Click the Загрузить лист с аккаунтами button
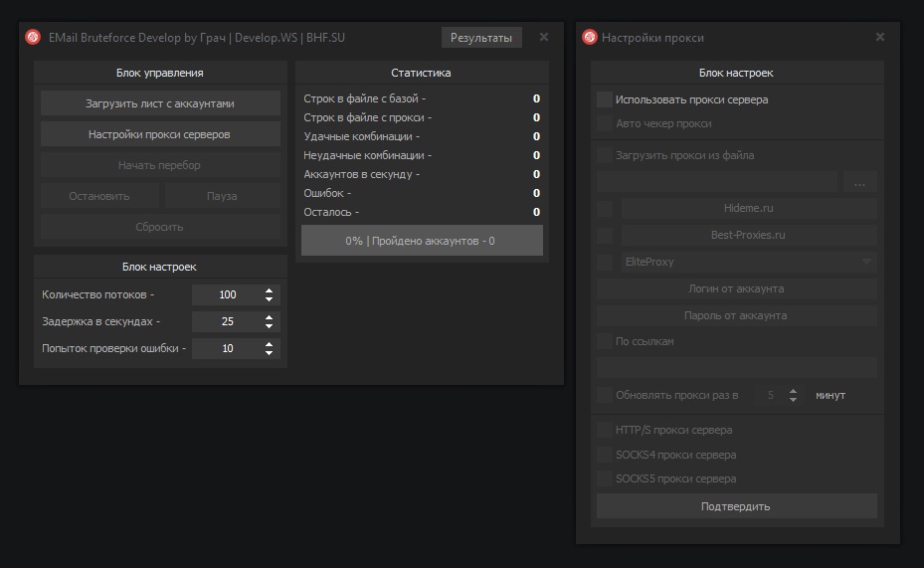Image resolution: width=924 pixels, height=568 pixels. pos(160,103)
